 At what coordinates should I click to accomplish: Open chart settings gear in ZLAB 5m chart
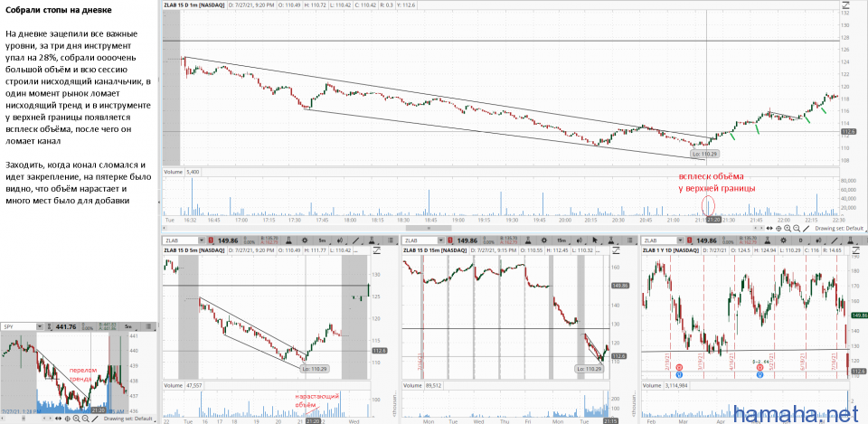coord(305,240)
